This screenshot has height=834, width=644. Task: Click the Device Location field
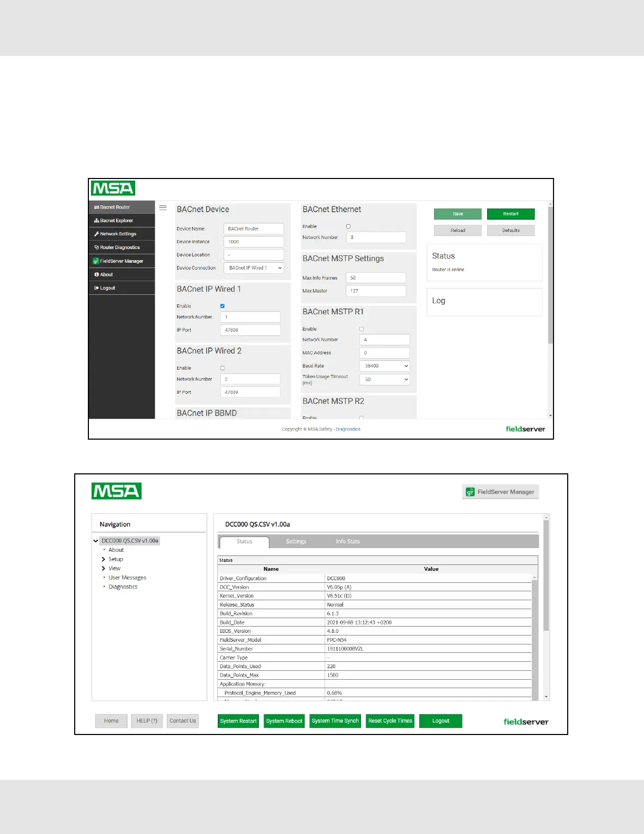pos(254,255)
